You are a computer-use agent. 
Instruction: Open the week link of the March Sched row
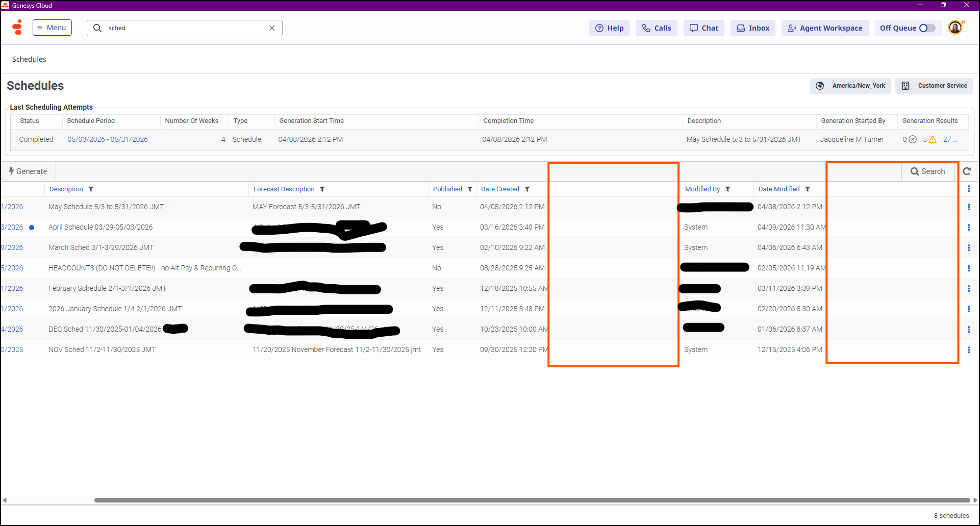(12, 248)
